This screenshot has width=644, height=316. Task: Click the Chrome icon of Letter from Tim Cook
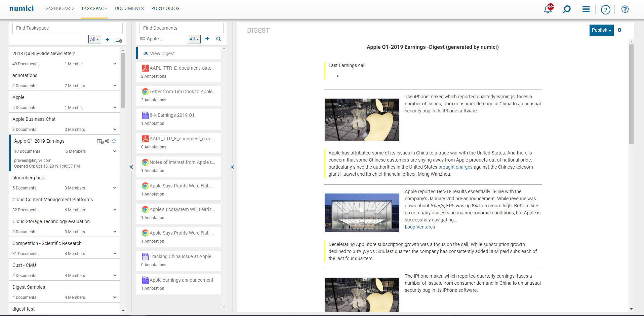pyautogui.click(x=145, y=92)
